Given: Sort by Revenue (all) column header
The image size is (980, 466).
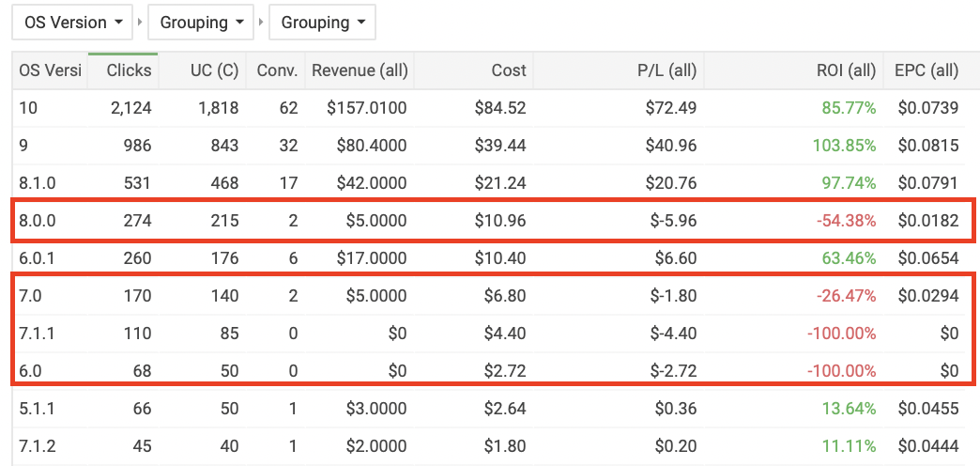Looking at the screenshot, I should [360, 70].
